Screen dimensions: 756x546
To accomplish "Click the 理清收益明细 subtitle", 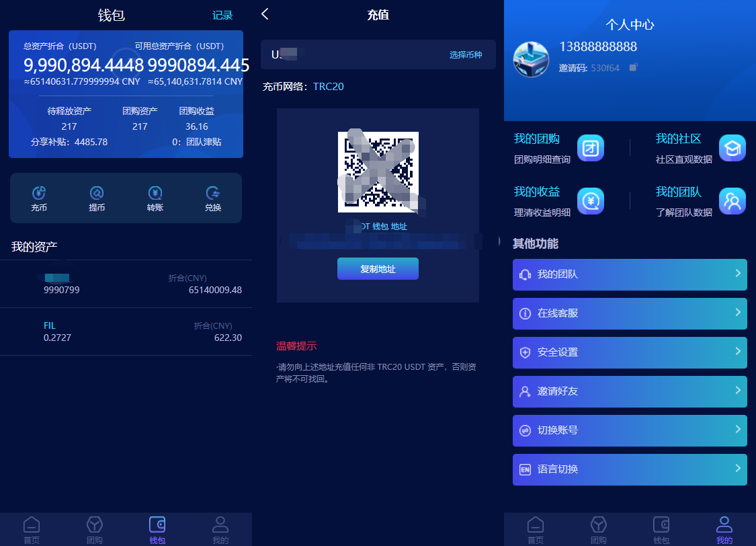I will (542, 212).
